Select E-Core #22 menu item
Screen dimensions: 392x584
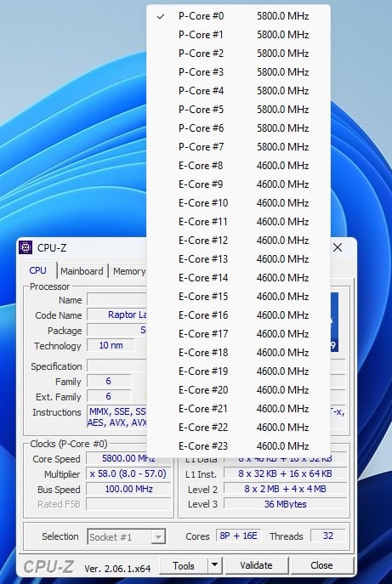click(238, 428)
